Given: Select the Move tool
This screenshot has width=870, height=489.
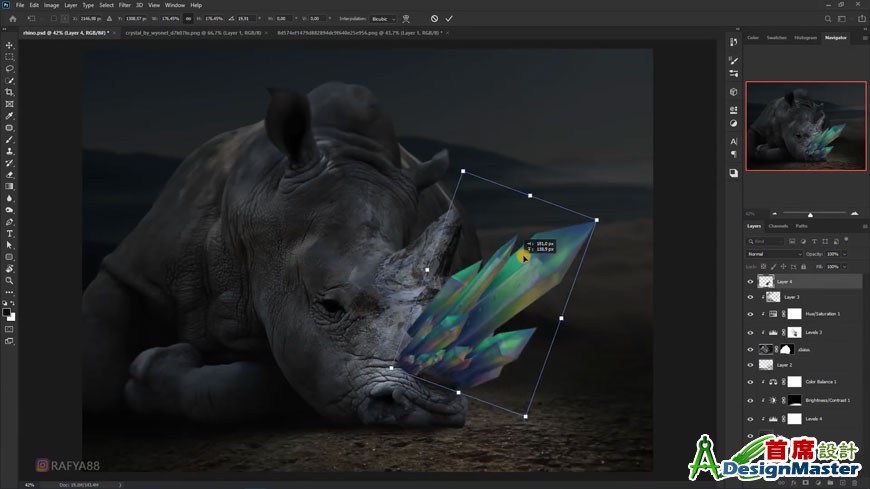Looking at the screenshot, I should coord(9,45).
